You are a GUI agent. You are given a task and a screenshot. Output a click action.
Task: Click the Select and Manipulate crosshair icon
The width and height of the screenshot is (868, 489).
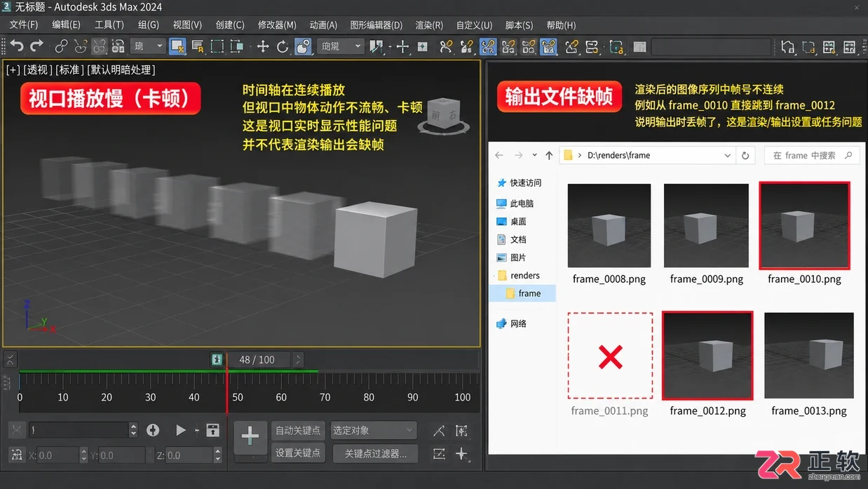coord(402,46)
